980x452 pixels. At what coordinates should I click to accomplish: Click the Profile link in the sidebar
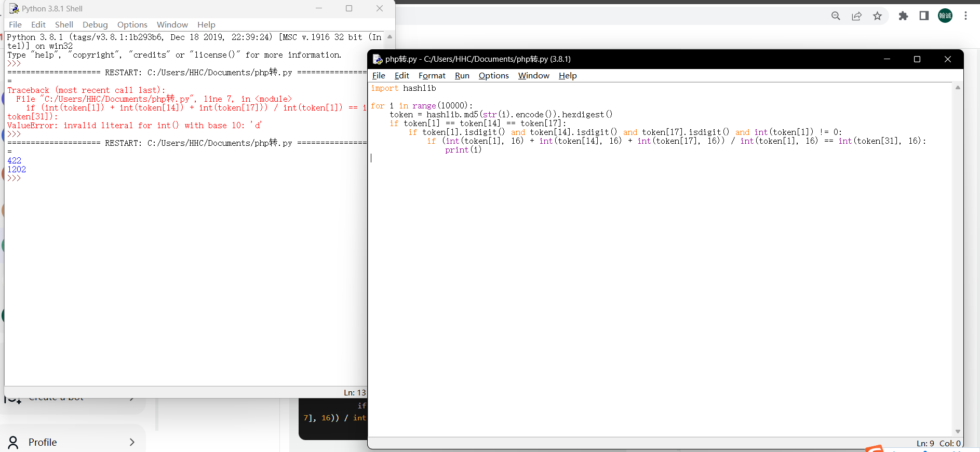[x=43, y=442]
